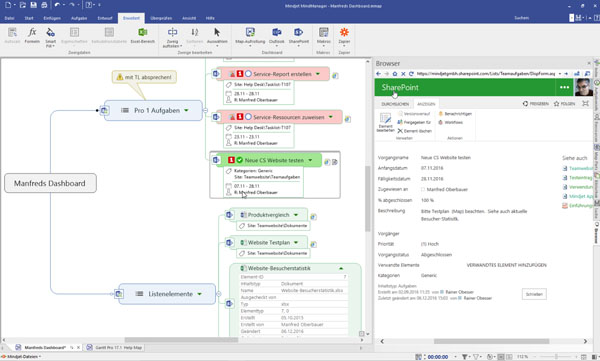Click the progress circle on Service-Report erstellen
The image size is (600, 361).
(248, 74)
